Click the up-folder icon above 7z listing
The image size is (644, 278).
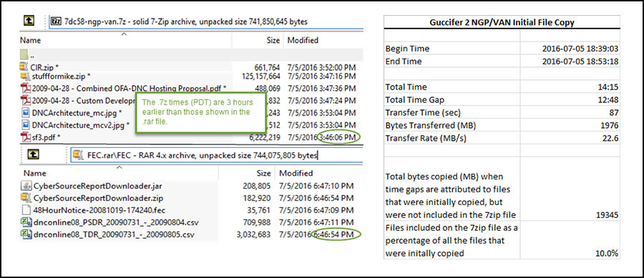point(29,21)
